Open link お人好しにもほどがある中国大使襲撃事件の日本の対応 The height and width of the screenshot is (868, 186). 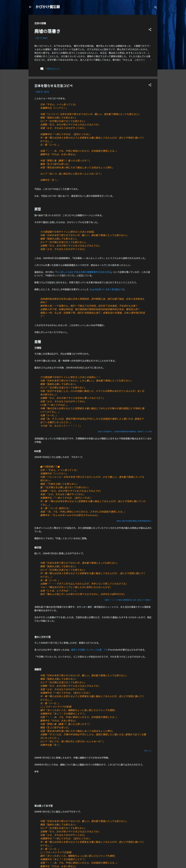83,272
